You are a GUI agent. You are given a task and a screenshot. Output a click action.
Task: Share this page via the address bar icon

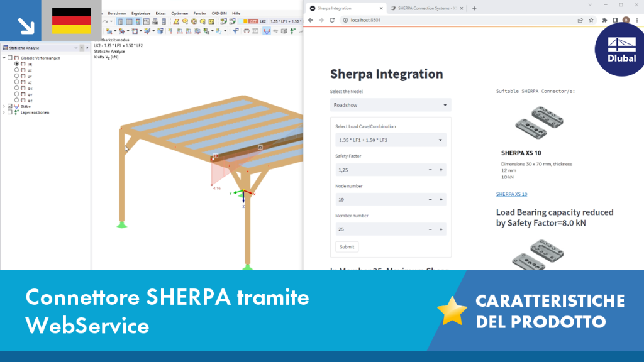(580, 20)
